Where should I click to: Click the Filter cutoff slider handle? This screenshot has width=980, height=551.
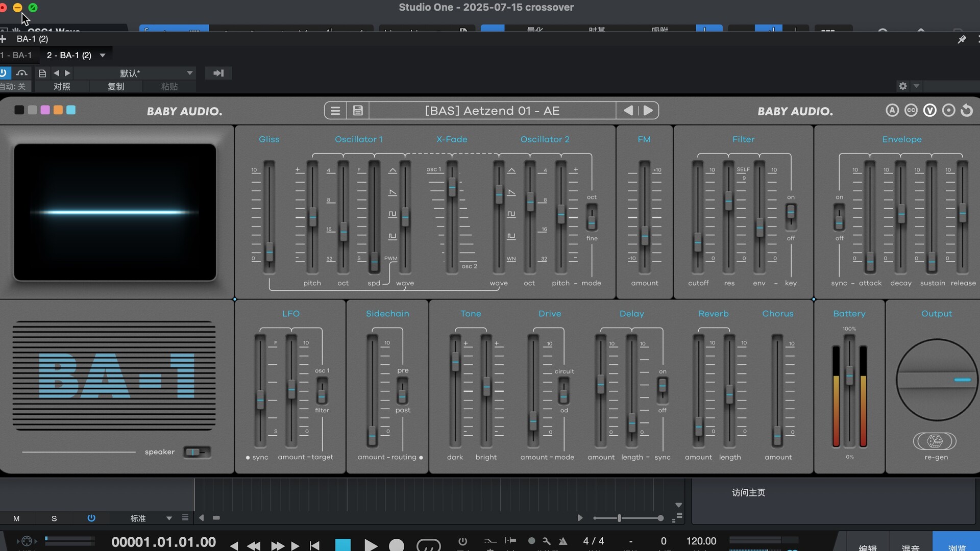pyautogui.click(x=698, y=242)
